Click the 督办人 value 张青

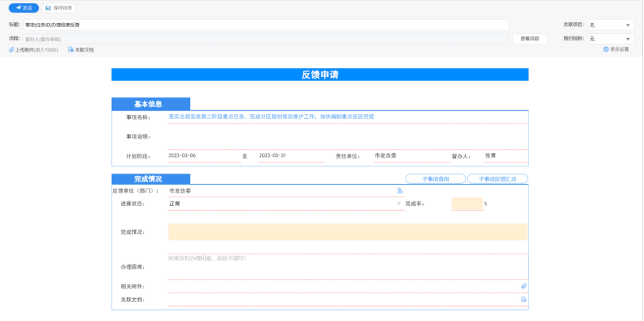pyautogui.click(x=490, y=156)
